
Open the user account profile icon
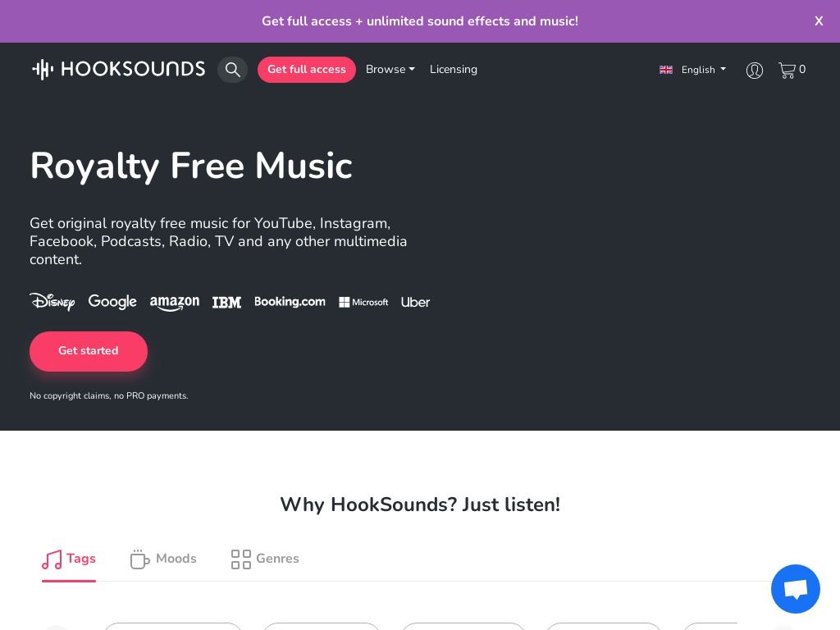pos(755,71)
